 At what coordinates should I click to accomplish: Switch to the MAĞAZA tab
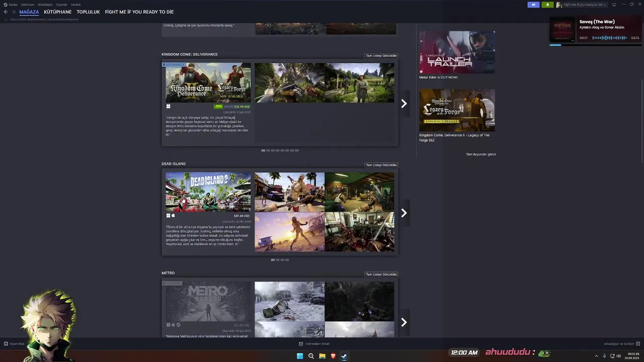[29, 12]
